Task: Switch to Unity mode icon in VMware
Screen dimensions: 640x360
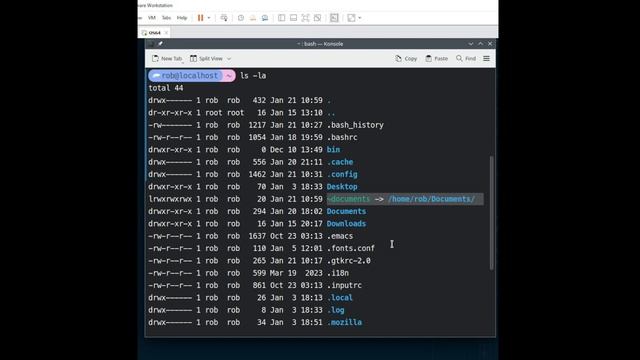Action: [x=318, y=18]
